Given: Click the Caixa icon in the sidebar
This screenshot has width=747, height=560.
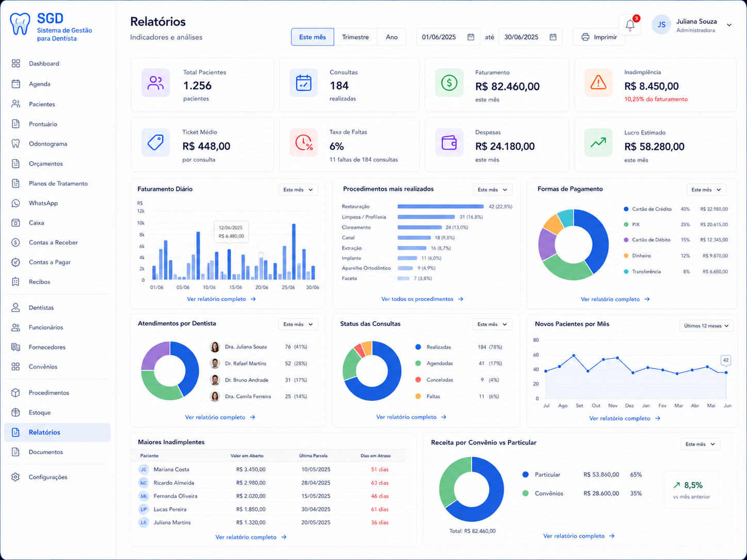Looking at the screenshot, I should point(16,223).
